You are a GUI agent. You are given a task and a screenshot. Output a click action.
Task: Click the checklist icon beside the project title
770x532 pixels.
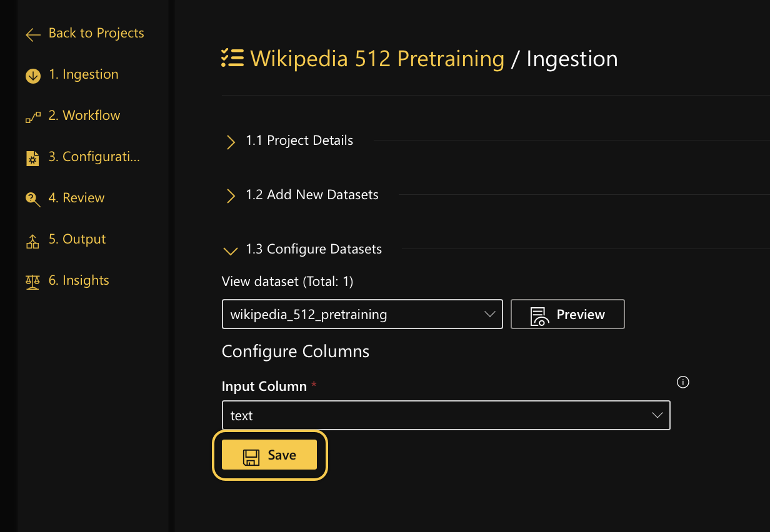(x=232, y=57)
